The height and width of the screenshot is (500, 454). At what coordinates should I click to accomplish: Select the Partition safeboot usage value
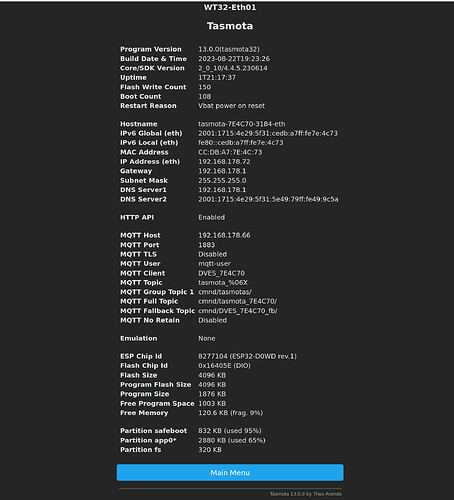click(x=230, y=431)
